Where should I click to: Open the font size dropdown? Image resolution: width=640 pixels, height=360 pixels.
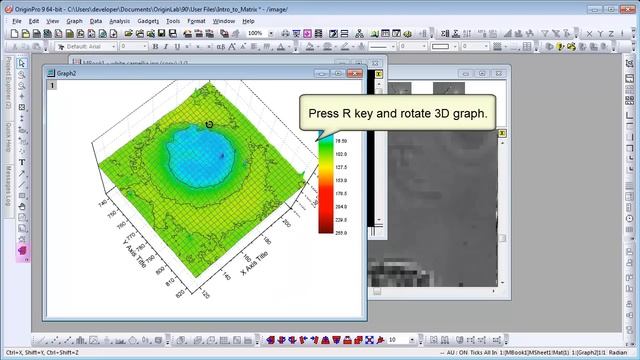pos(144,47)
